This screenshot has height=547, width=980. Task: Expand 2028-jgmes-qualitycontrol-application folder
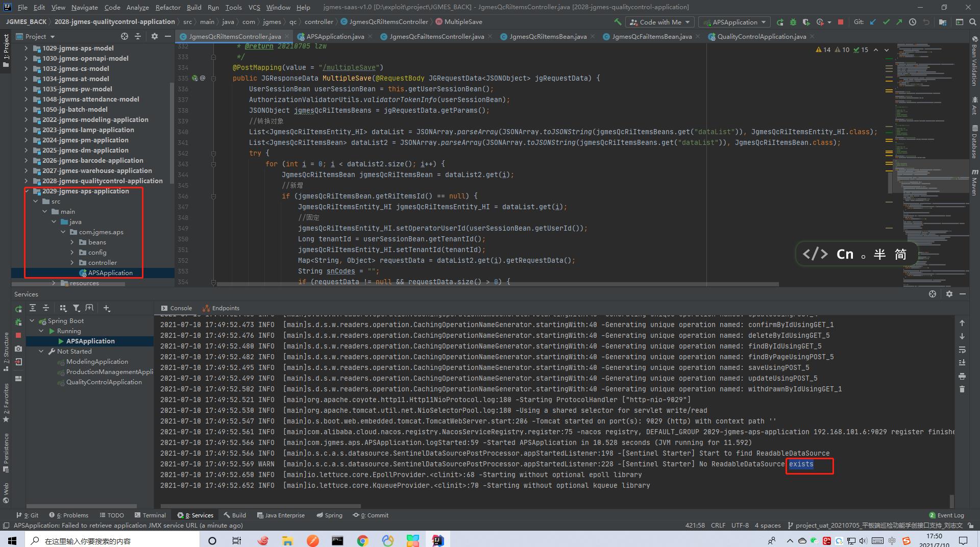[x=26, y=181]
